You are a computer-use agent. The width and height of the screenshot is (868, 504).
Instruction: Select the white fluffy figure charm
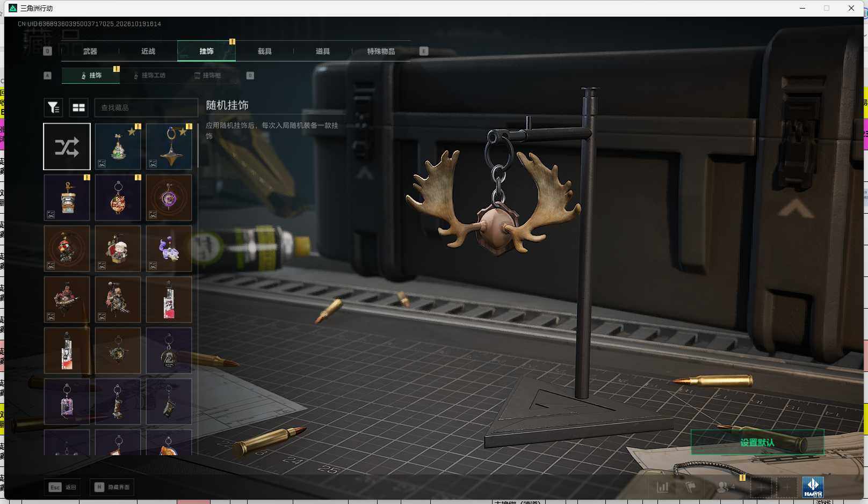pos(118,249)
